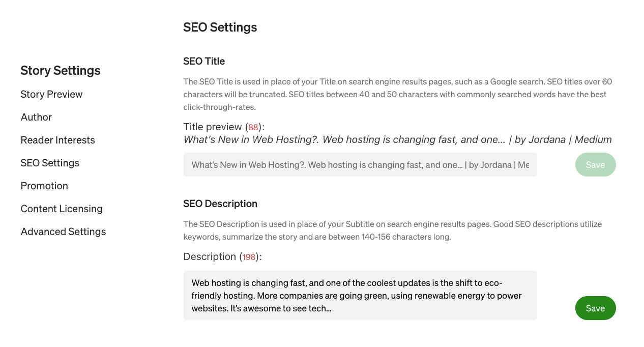Click the Title preview label

click(x=213, y=127)
